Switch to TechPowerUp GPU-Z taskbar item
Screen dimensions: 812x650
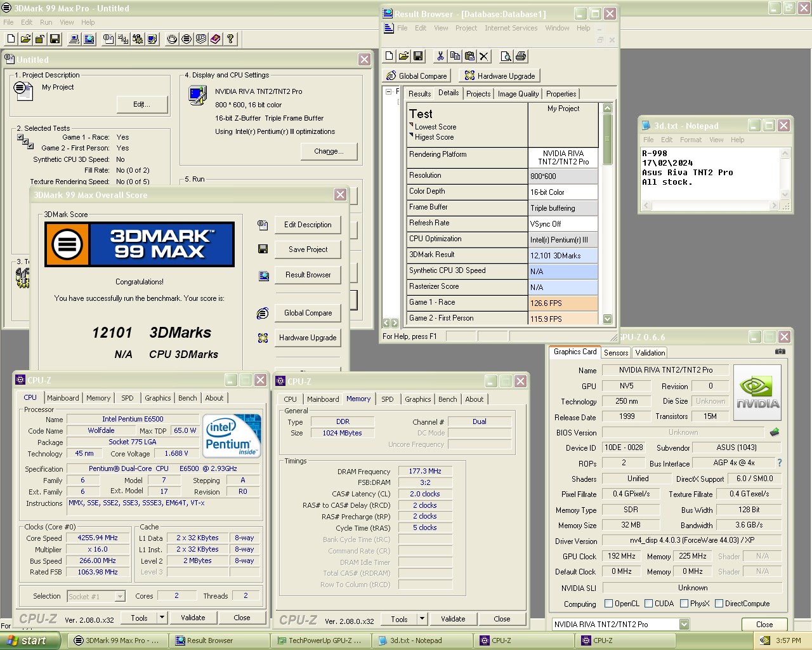tap(320, 640)
